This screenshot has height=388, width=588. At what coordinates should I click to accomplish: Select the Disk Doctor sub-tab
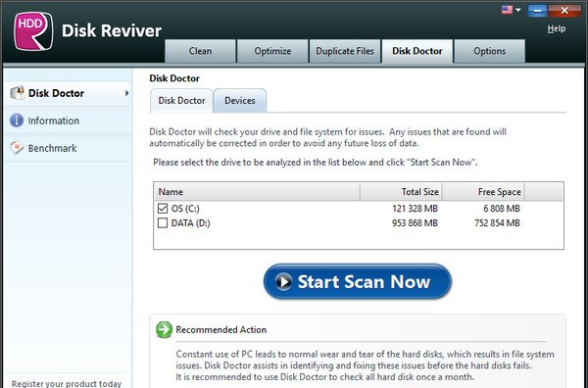181,101
